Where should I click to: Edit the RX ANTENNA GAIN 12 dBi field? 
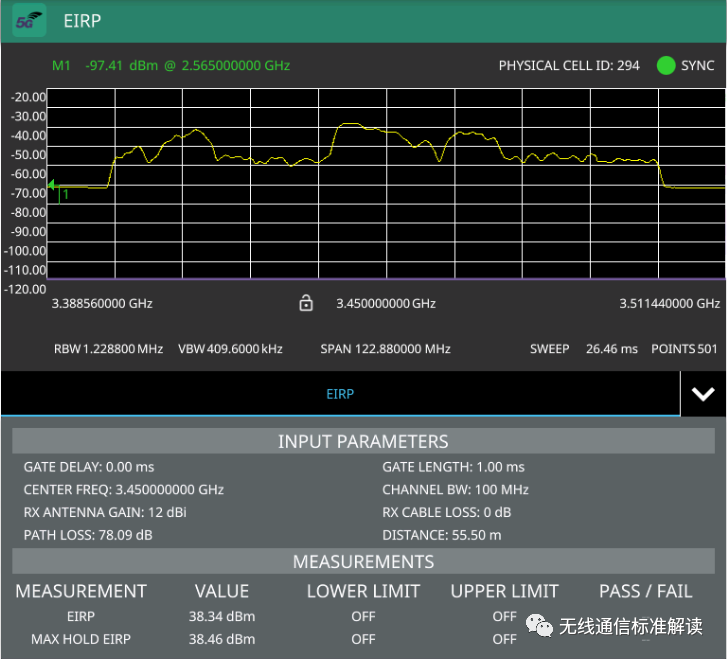point(105,512)
